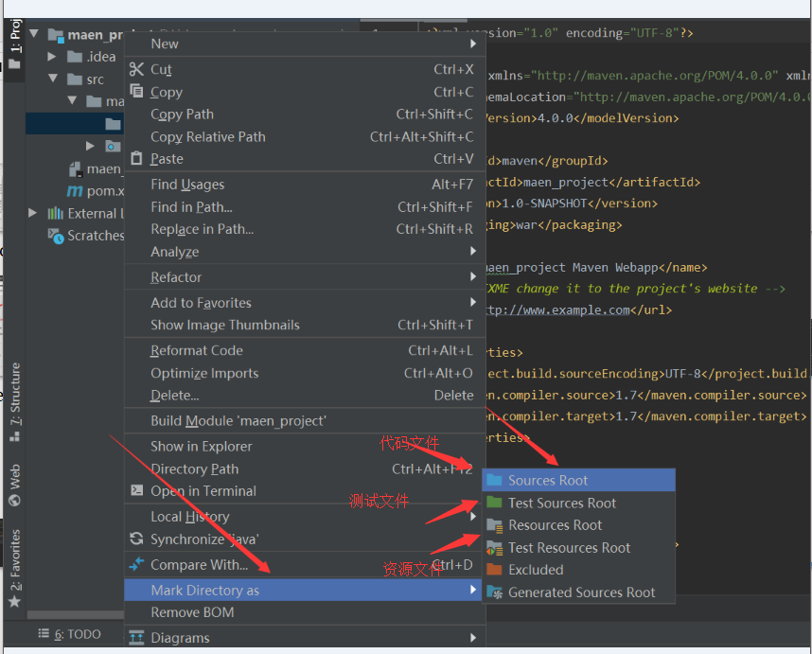Click the maen_project iml file icon

(x=76, y=168)
